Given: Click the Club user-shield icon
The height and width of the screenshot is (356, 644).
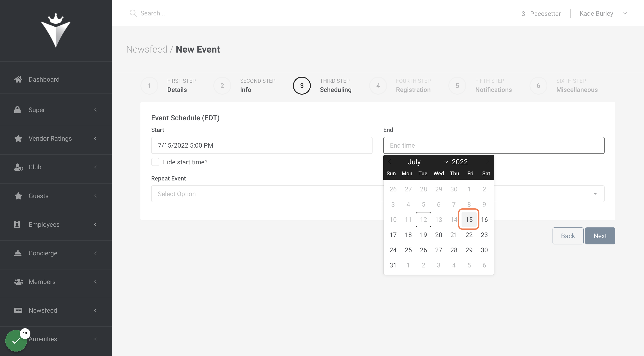Looking at the screenshot, I should 19,167.
